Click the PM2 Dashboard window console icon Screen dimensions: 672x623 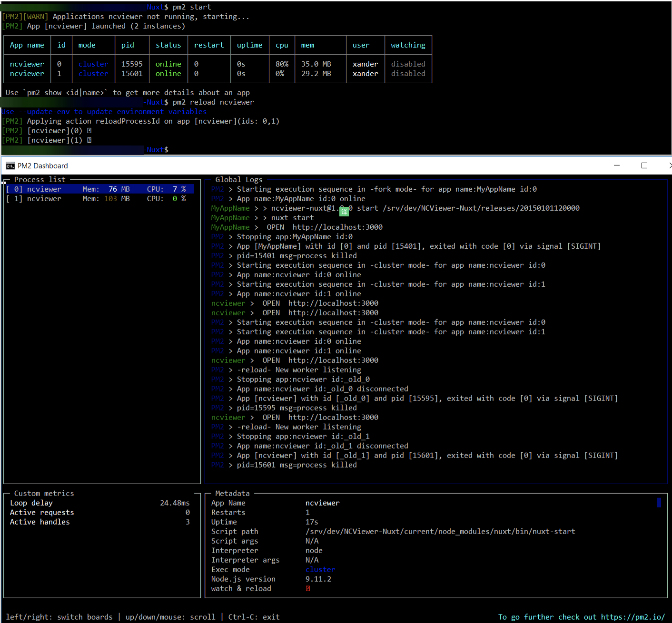[x=10, y=165]
